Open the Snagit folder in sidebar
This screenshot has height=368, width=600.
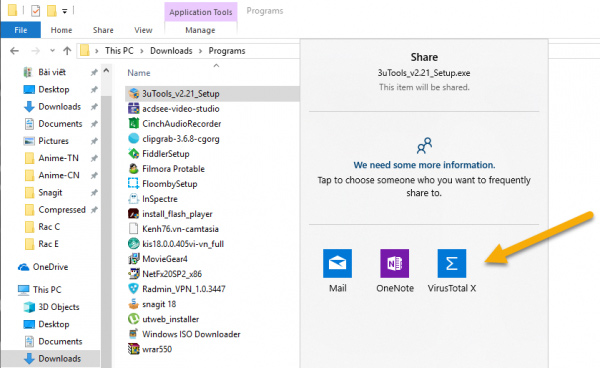pyautogui.click(x=50, y=192)
